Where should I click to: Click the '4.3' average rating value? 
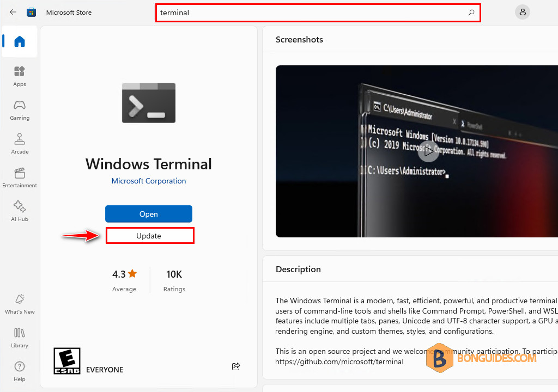[x=119, y=274]
